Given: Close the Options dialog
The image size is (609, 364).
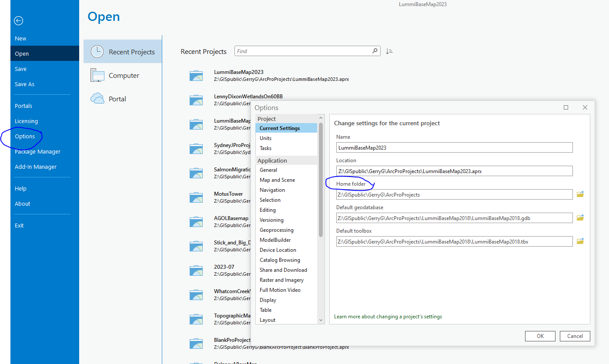Looking at the screenshot, I should pyautogui.click(x=585, y=107).
